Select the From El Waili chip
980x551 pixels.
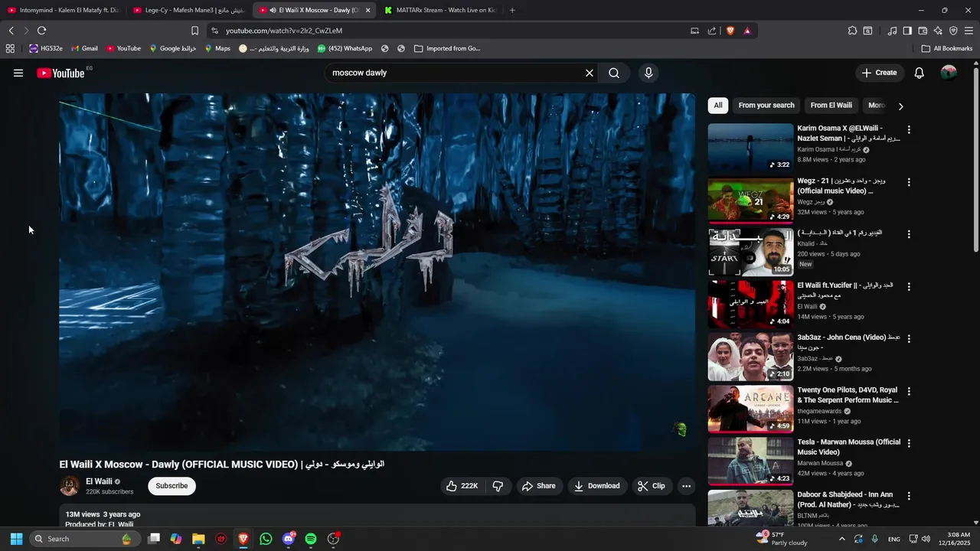click(x=831, y=106)
